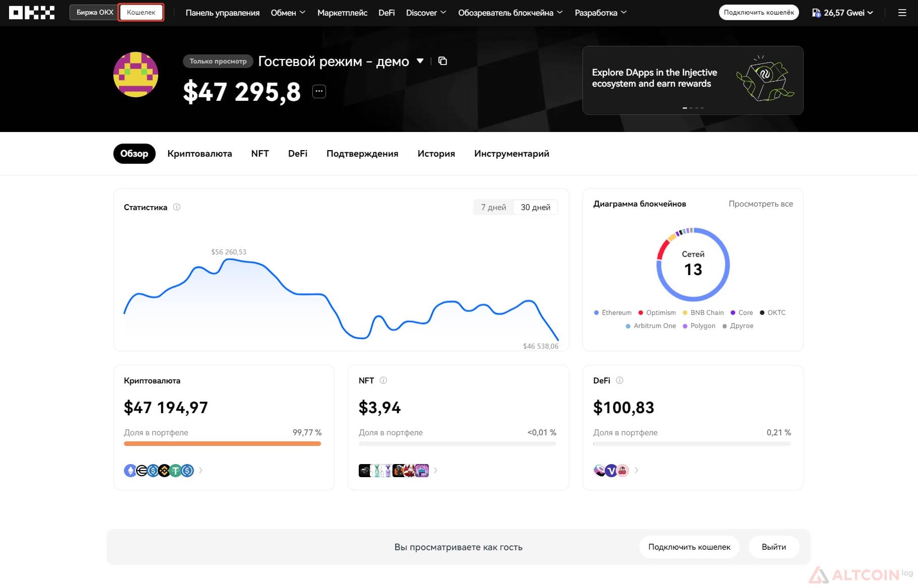Click the NFT thumbnails row
918x588 pixels.
(x=394, y=471)
